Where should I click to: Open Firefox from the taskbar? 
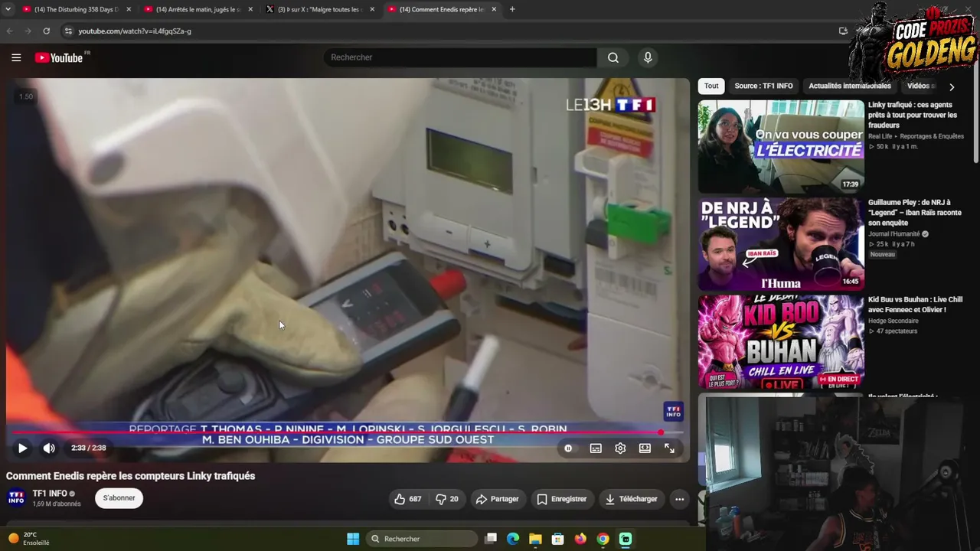click(x=580, y=539)
